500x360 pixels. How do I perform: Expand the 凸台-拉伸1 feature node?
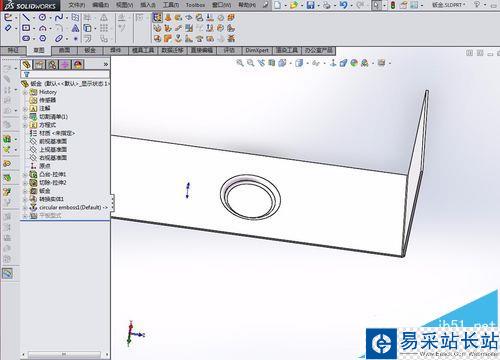25,174
